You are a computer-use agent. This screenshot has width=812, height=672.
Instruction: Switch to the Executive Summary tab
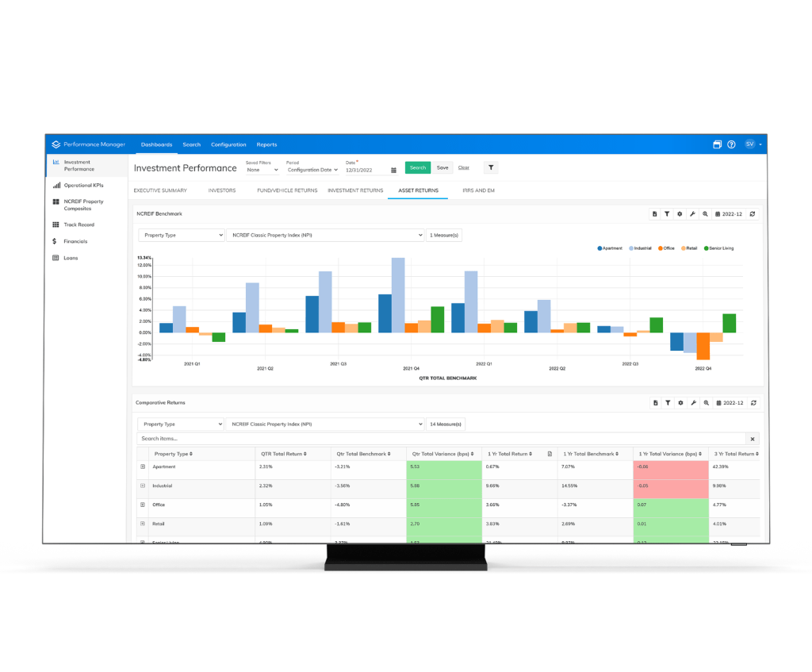(x=160, y=190)
